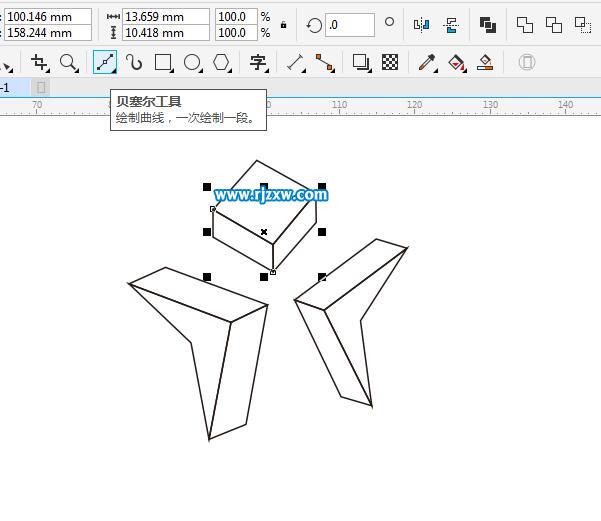Select the Artistic Media tool

coord(134,62)
